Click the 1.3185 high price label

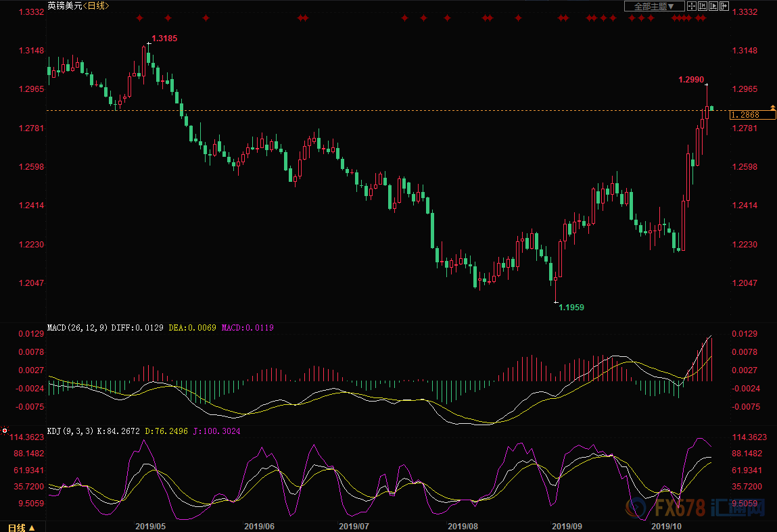(164, 39)
